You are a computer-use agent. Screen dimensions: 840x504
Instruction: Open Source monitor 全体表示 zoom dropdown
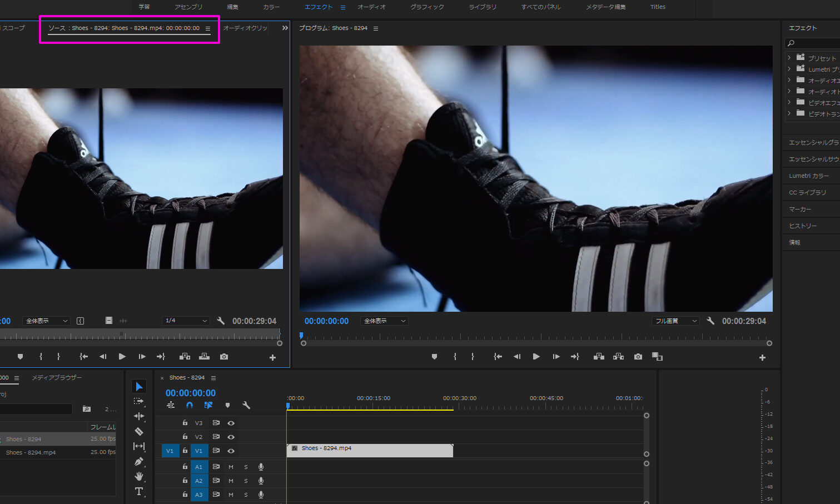pos(47,321)
